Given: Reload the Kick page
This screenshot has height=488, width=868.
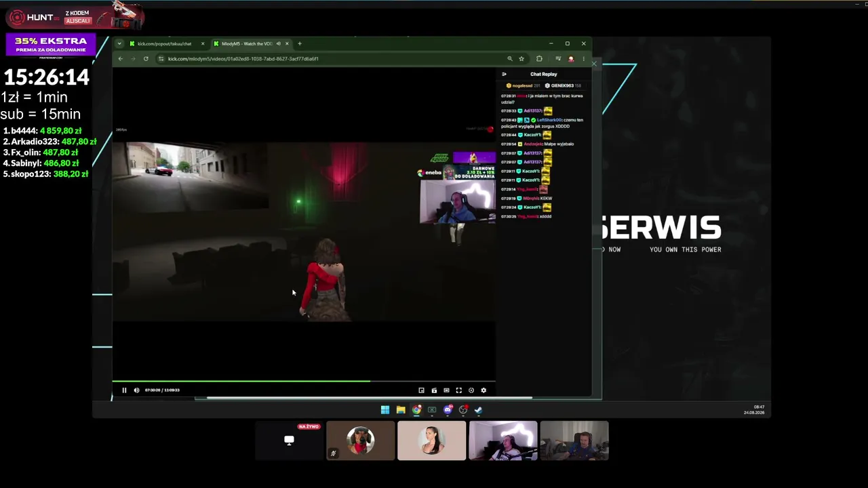Looking at the screenshot, I should pyautogui.click(x=146, y=59).
